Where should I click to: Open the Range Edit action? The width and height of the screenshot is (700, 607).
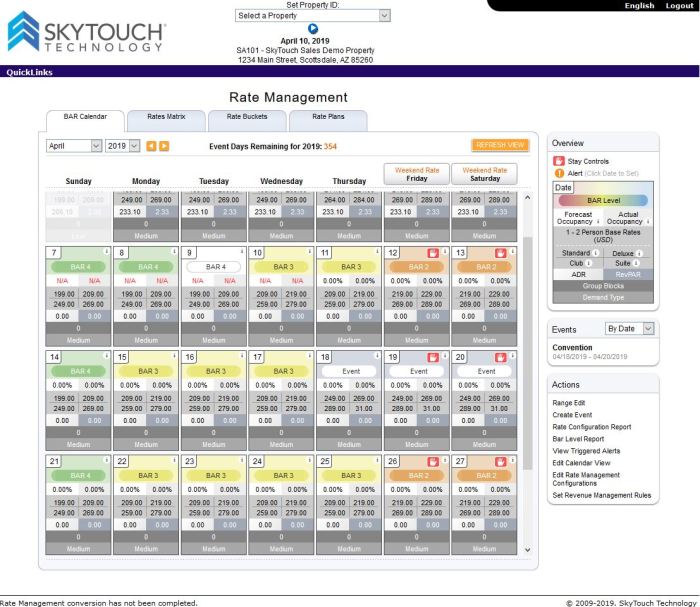568,403
